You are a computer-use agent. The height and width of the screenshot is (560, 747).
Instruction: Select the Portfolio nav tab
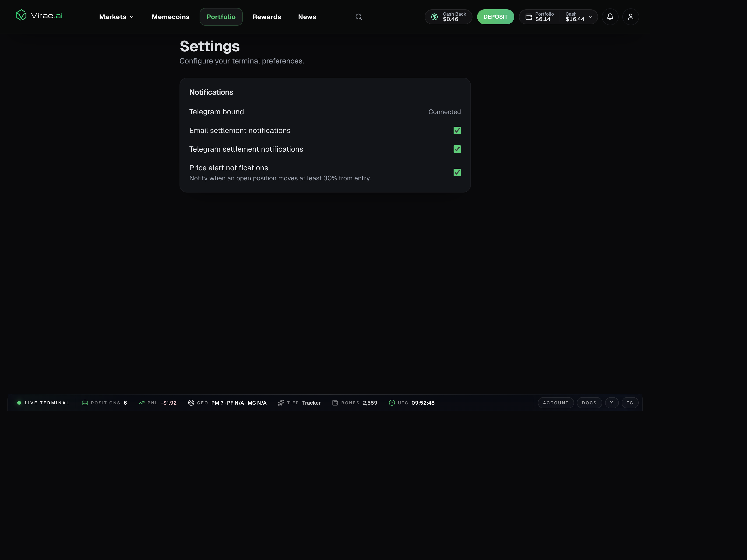pos(221,17)
